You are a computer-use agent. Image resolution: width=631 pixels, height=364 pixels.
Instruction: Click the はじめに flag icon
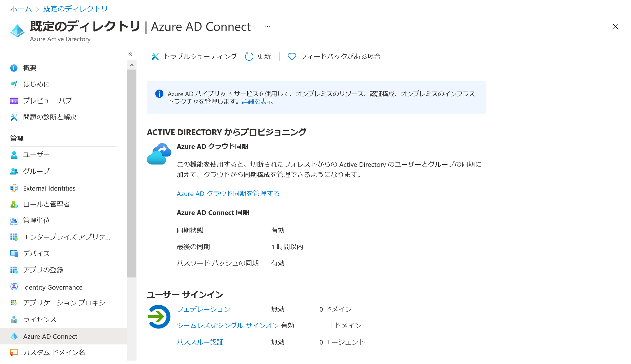[14, 84]
